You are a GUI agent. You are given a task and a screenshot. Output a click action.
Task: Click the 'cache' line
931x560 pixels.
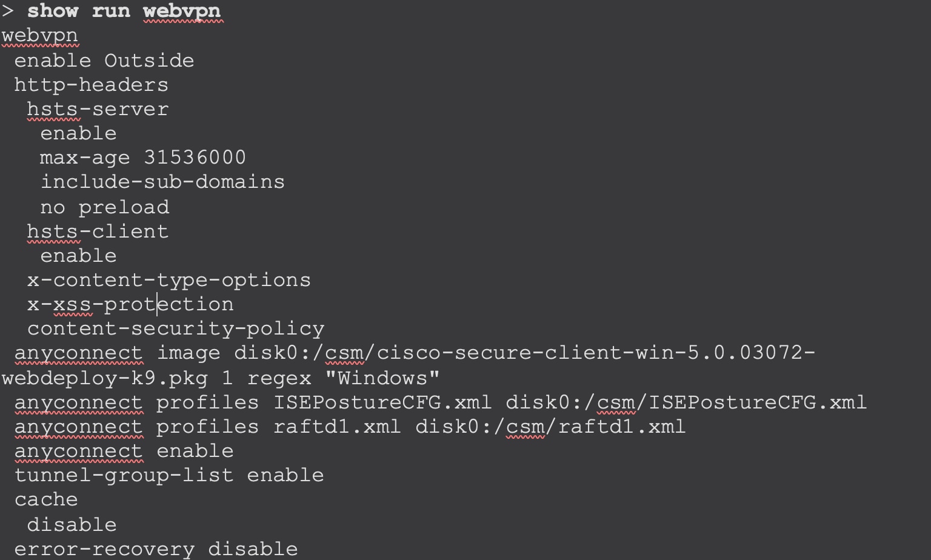[46, 499]
